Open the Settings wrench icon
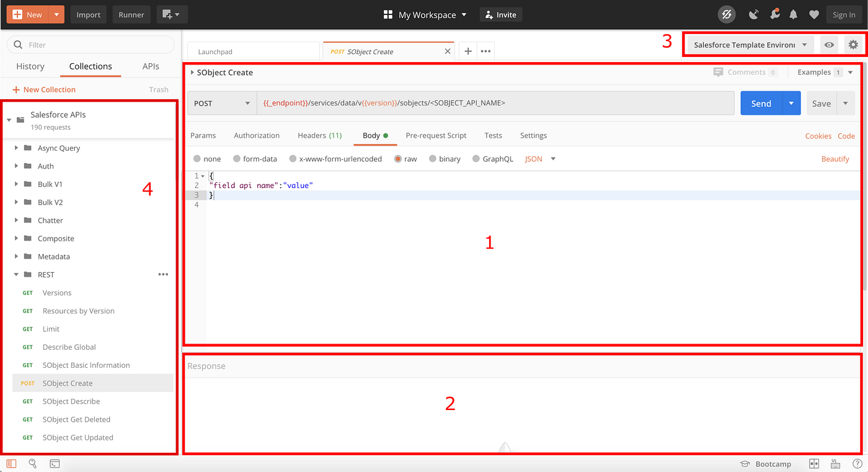 [x=775, y=14]
